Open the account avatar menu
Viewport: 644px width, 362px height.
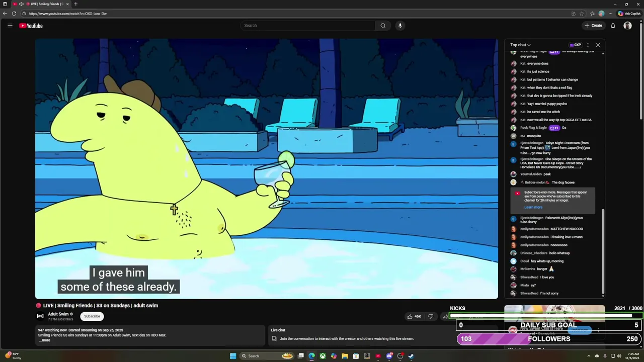coord(627,26)
